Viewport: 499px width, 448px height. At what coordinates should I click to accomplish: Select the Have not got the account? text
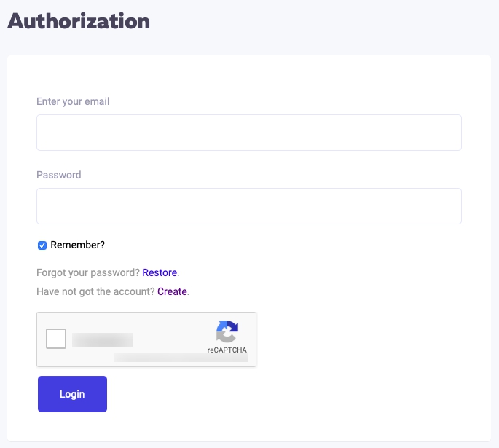(95, 291)
